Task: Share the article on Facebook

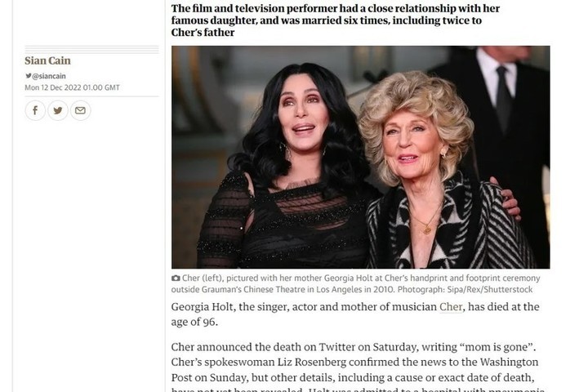Action: pyautogui.click(x=35, y=111)
